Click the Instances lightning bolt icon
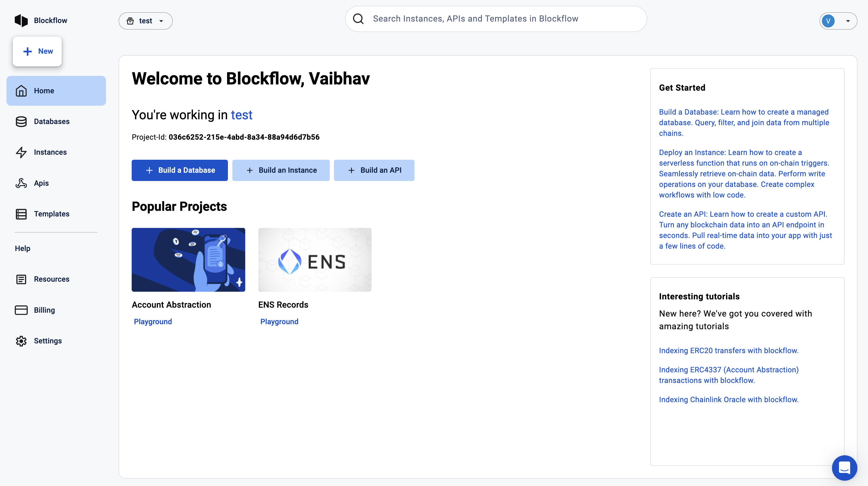Viewport: 868px width, 486px height. point(21,152)
